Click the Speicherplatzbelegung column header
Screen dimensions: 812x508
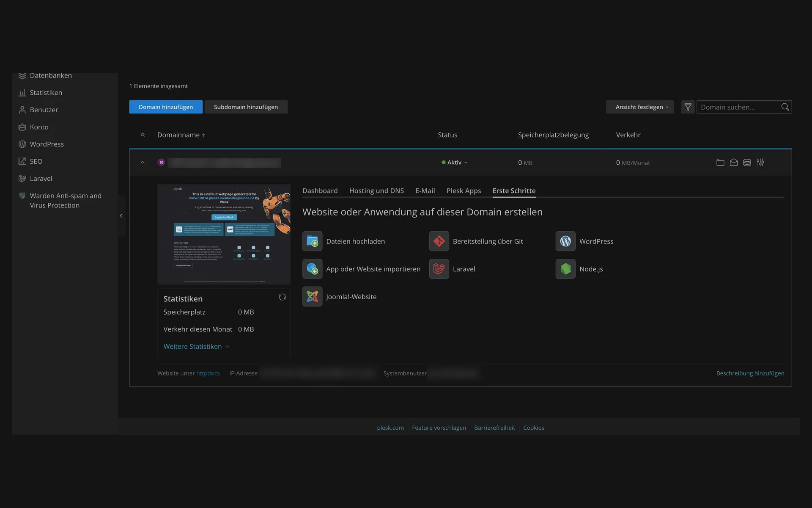(x=553, y=135)
